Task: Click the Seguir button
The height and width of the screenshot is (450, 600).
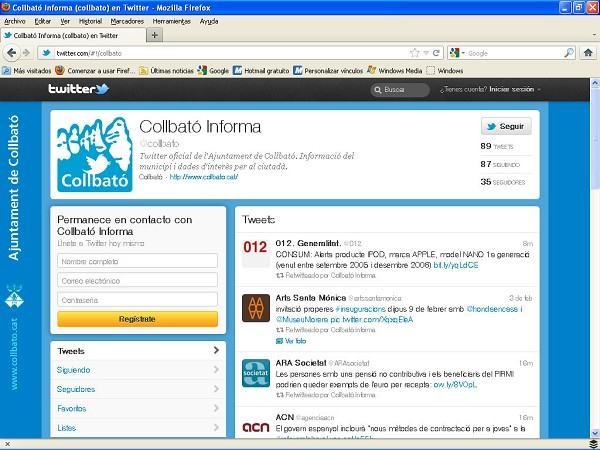Action: pos(506,126)
